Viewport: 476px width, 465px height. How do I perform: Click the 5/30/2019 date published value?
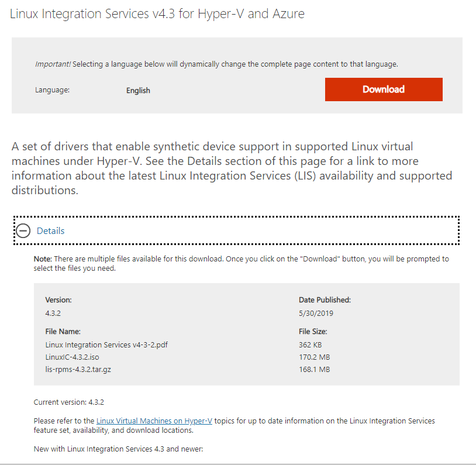coord(316,313)
